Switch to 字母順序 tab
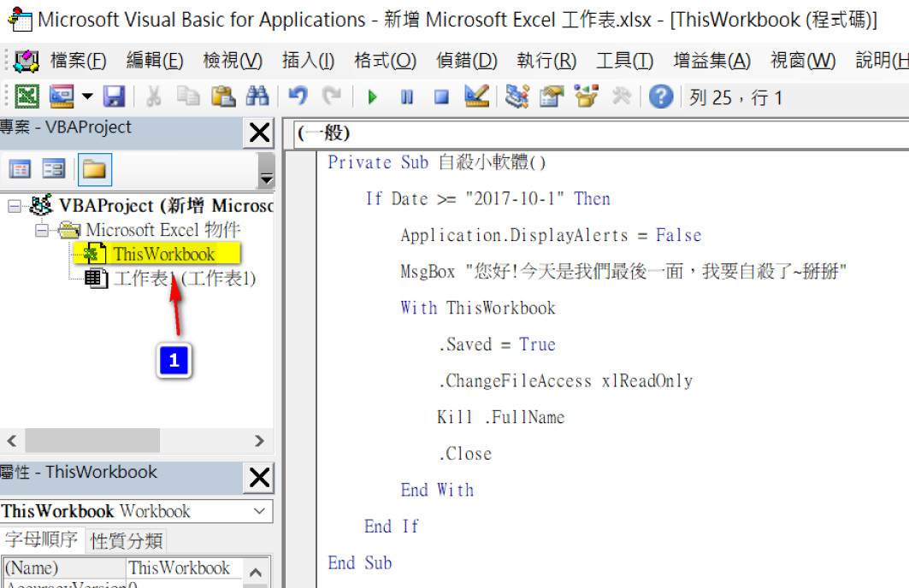 (42, 539)
